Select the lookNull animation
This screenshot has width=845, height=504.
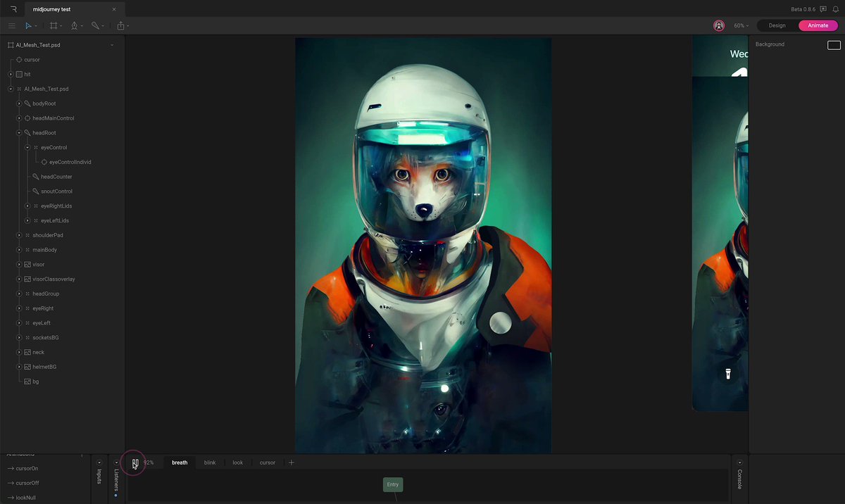pyautogui.click(x=25, y=498)
